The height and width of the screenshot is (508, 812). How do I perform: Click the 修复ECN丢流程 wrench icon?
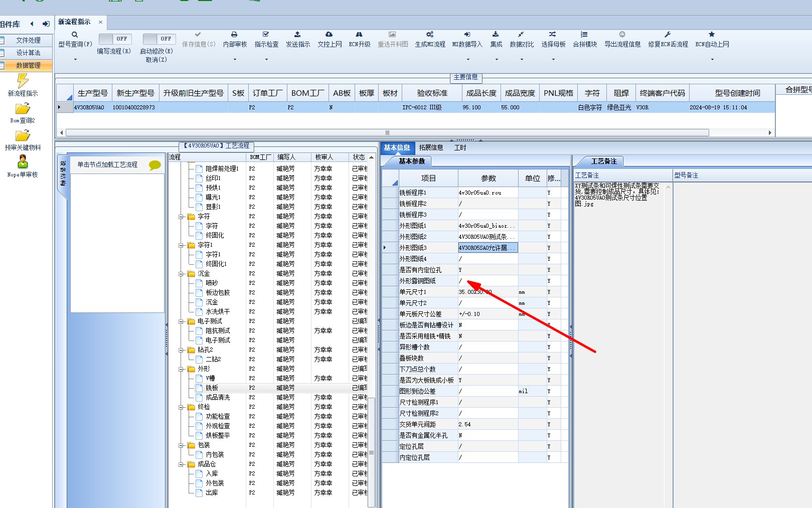tap(668, 35)
